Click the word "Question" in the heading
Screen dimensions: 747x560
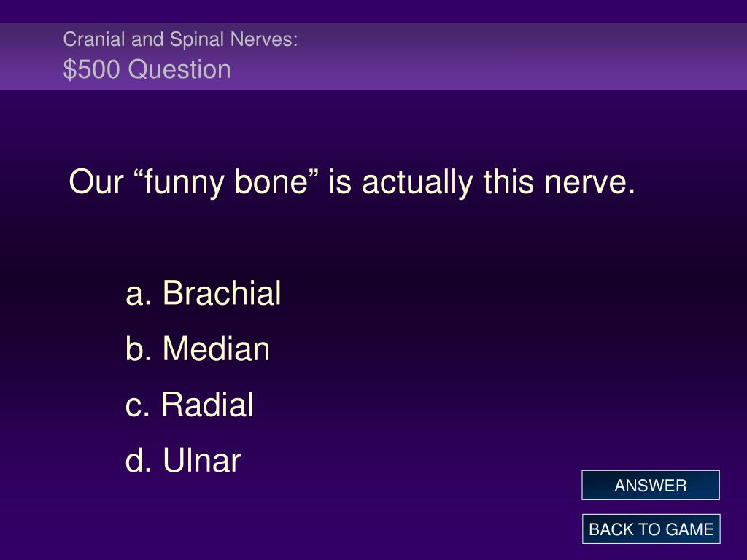pyautogui.click(x=179, y=69)
